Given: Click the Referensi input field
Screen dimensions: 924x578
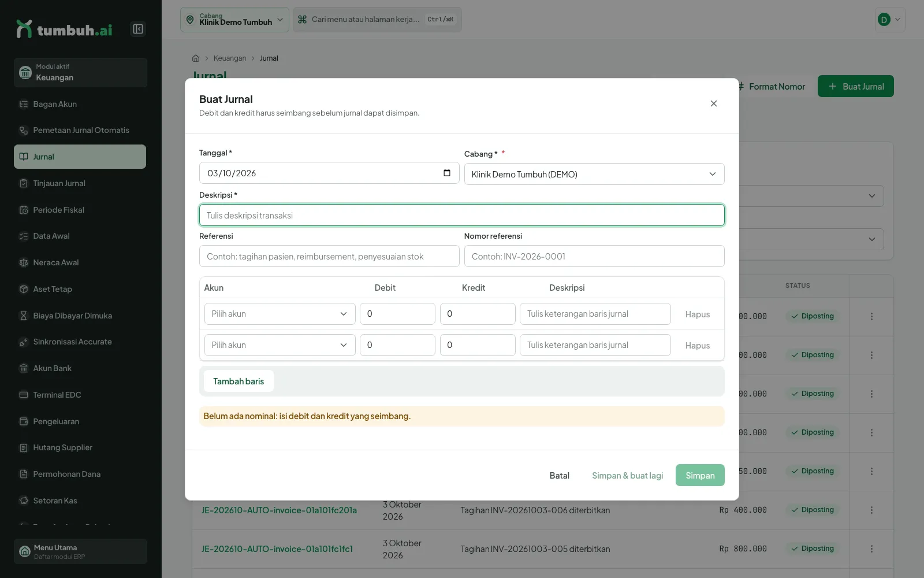Looking at the screenshot, I should click(329, 256).
